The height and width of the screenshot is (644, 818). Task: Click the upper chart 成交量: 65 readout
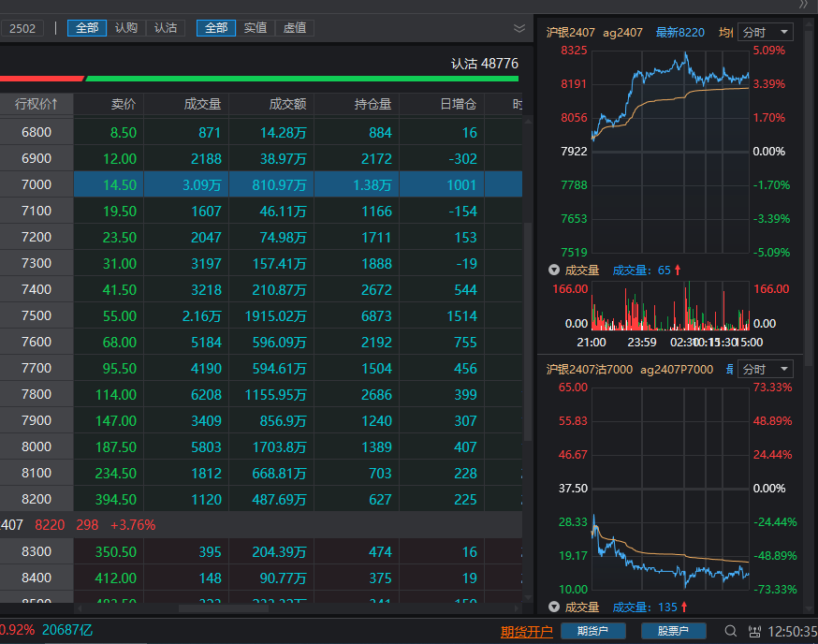[647, 271]
